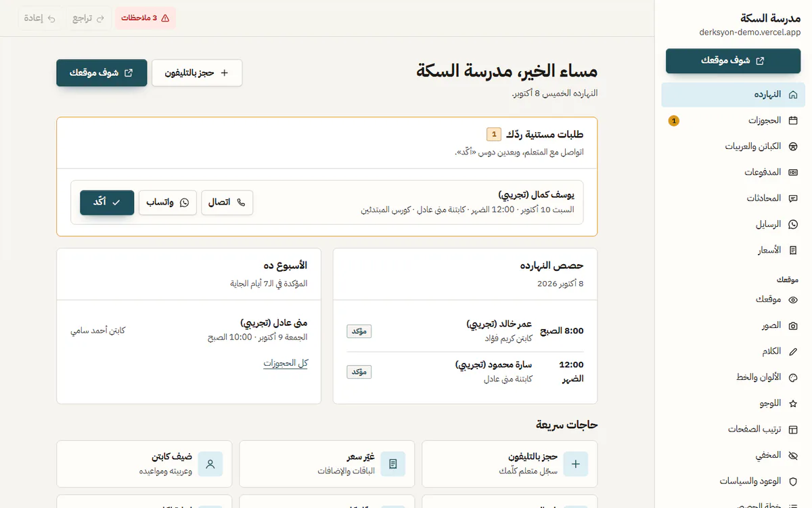Click the layout icon beside ترتيب الصفحات

click(794, 429)
